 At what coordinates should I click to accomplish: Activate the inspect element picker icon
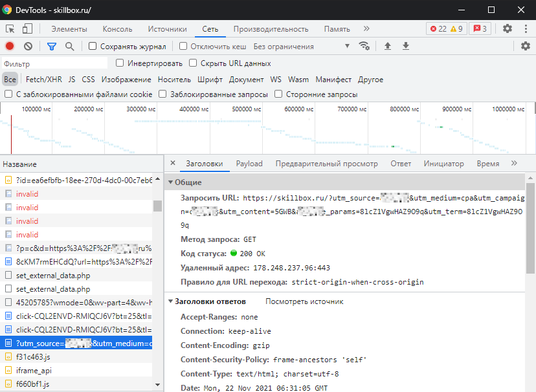click(x=10, y=29)
